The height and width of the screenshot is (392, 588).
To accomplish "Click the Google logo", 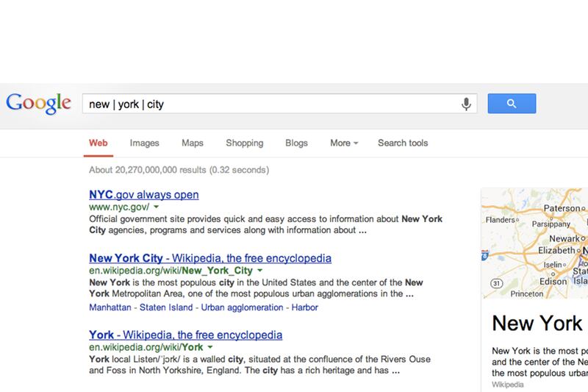I will coord(38,104).
